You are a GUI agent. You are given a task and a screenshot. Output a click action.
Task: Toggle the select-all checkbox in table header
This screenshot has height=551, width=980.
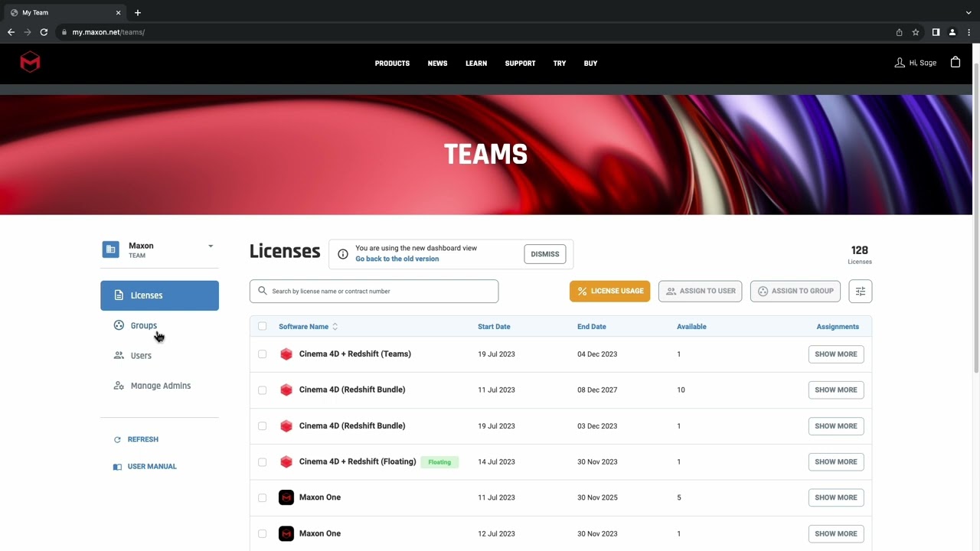[x=263, y=326]
